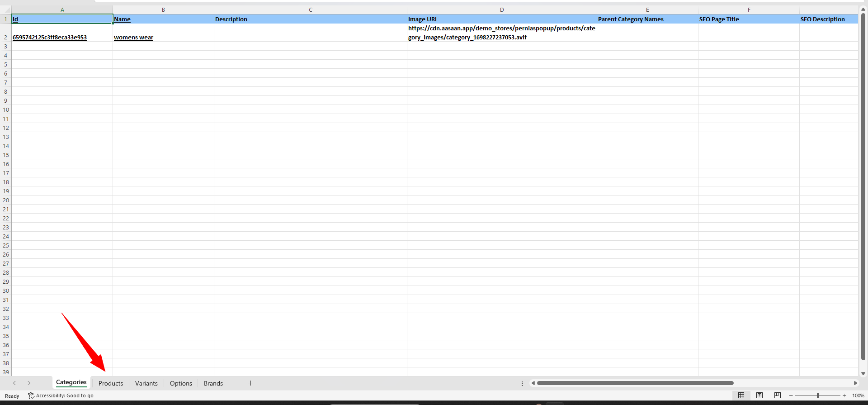Image resolution: width=868 pixels, height=405 pixels.
Task: Add a new sheet with the plus button
Action: [250, 383]
